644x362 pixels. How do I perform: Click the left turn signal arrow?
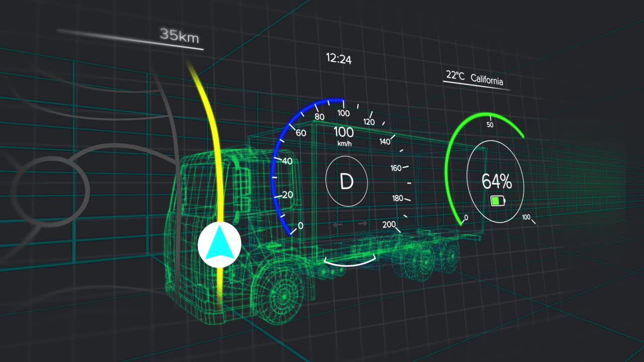tap(338, 224)
